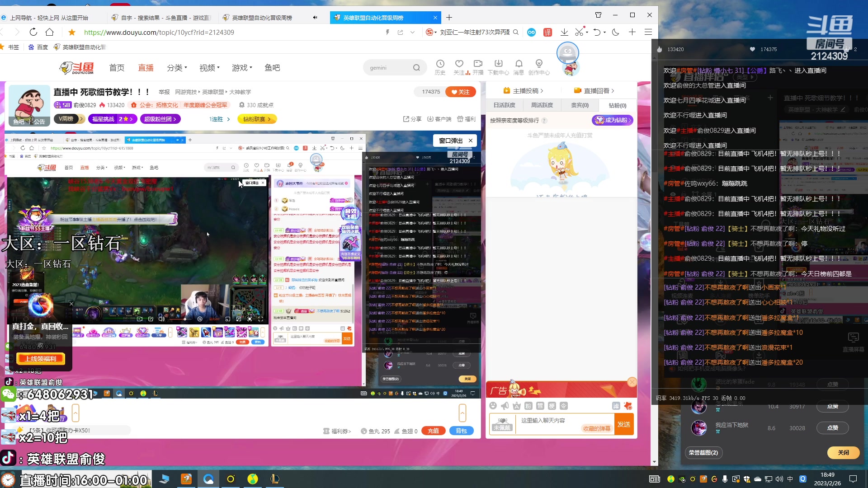Screen dimensions: 868x488
Task: Close the 广告 ad banner
Action: 632,382
